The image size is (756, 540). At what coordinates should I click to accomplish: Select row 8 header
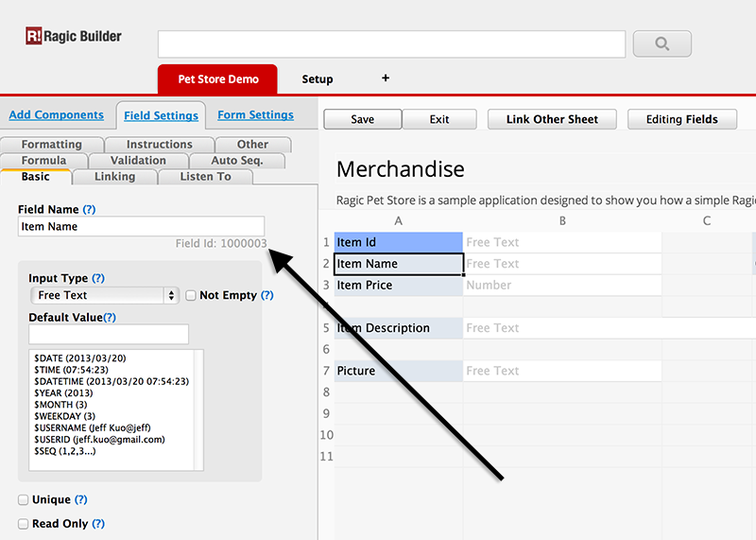point(326,392)
